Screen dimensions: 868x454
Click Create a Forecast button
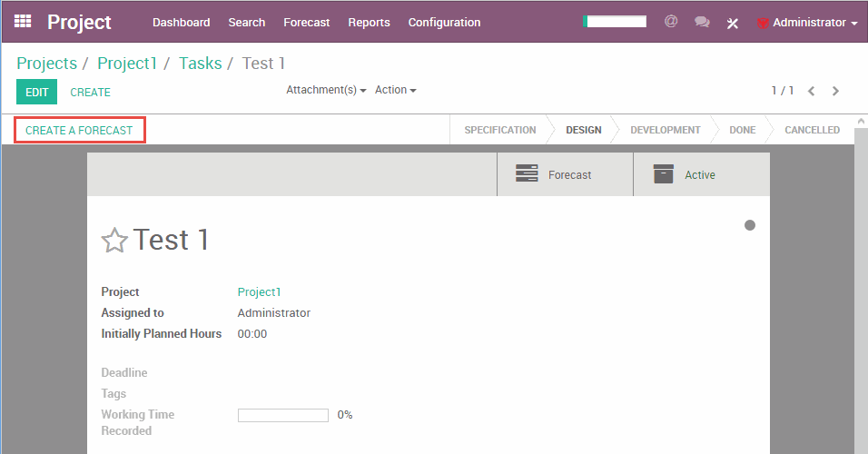[79, 130]
